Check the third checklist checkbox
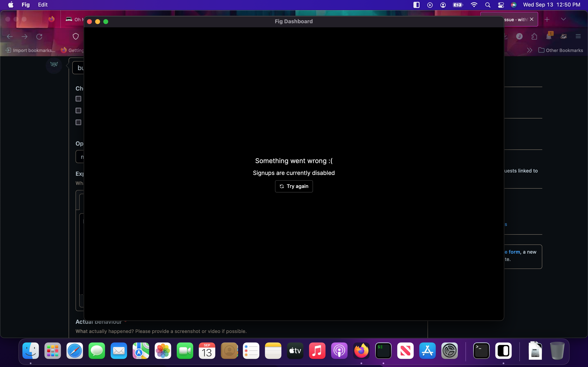This screenshot has height=367, width=588. tap(78, 122)
